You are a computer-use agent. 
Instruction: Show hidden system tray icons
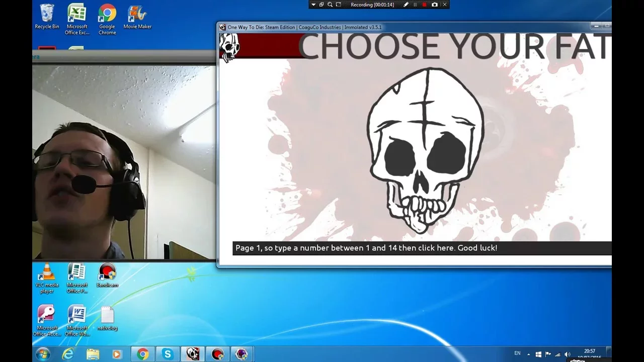pyautogui.click(x=528, y=354)
